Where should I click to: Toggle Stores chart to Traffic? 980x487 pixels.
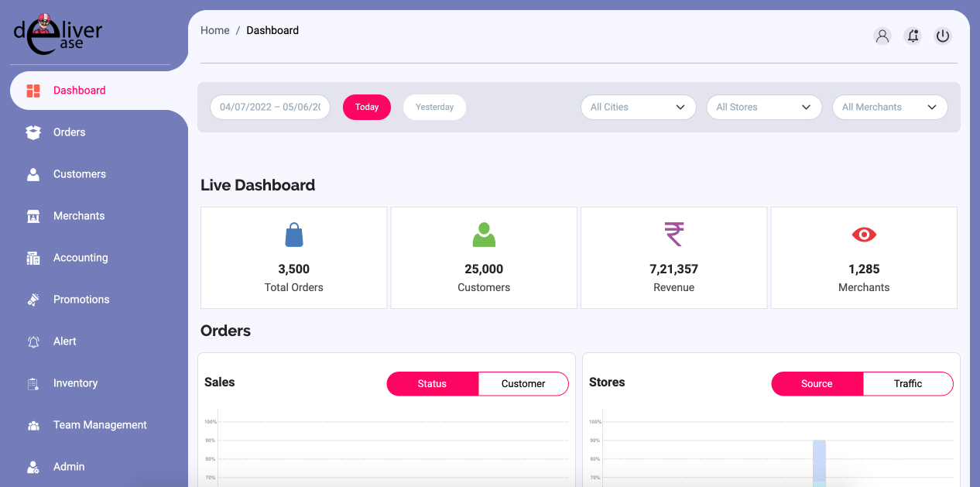pos(908,384)
